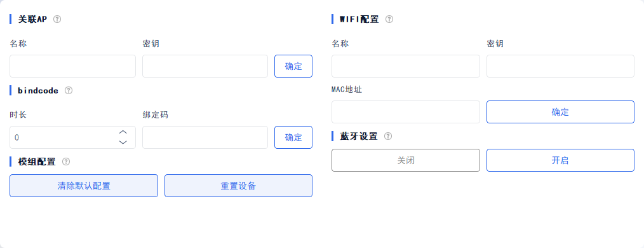Confirm bindcode with 确定 button
644x248 pixels.
click(293, 137)
